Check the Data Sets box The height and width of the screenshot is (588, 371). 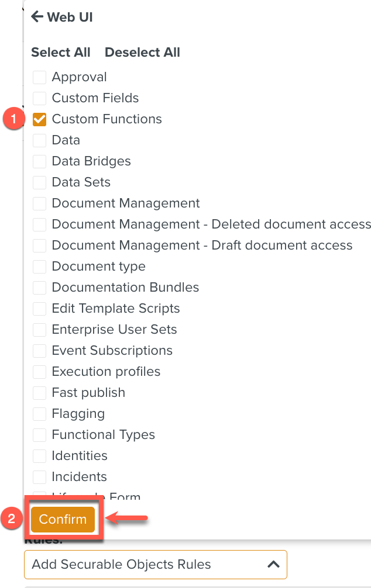39,182
